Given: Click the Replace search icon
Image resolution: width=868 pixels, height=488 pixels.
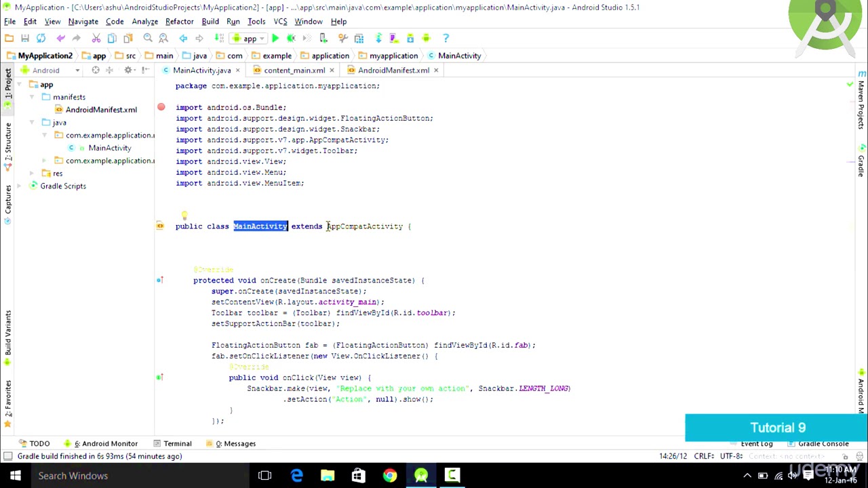Looking at the screenshot, I should tap(163, 39).
